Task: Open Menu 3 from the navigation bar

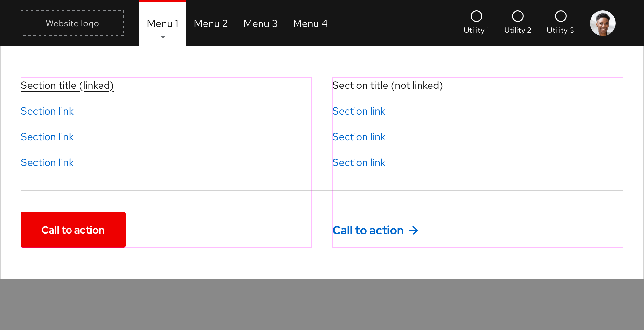Action: coord(260,23)
